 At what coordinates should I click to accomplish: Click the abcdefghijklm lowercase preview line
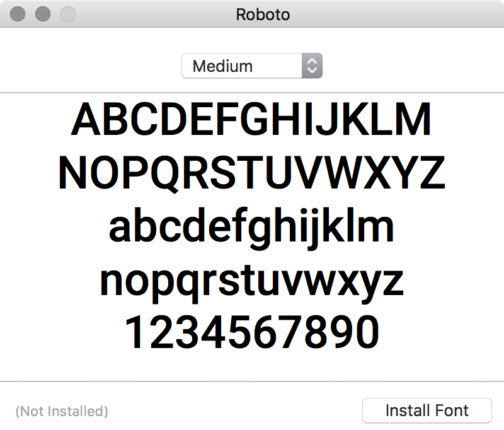(x=251, y=228)
